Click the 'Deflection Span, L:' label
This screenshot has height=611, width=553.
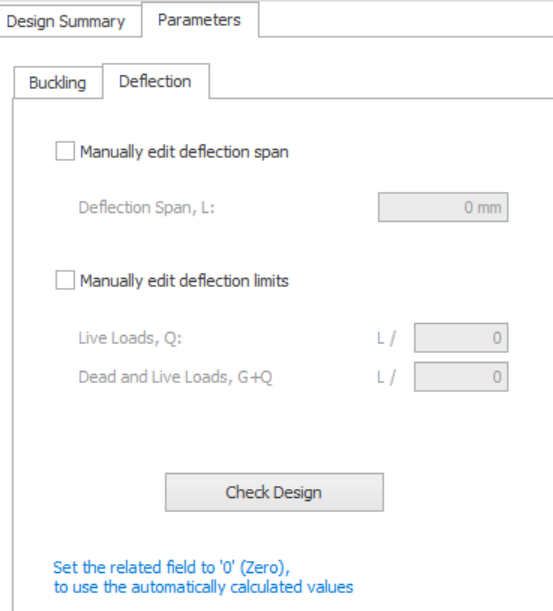[x=147, y=208]
